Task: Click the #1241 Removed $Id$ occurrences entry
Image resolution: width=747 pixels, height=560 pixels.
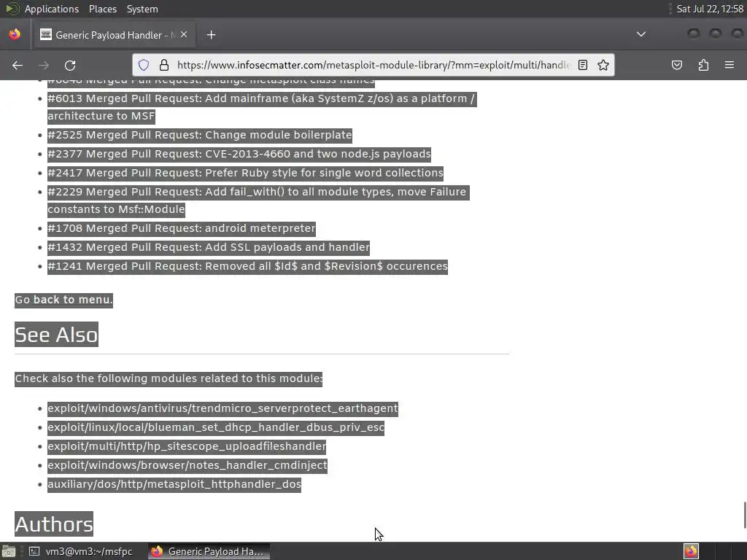Action: point(247,266)
